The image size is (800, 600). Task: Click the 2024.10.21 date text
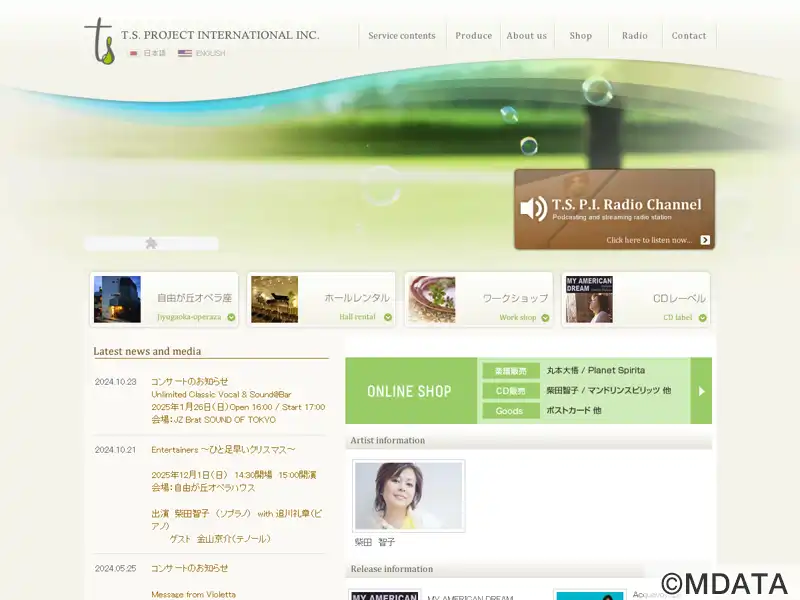[116, 450]
